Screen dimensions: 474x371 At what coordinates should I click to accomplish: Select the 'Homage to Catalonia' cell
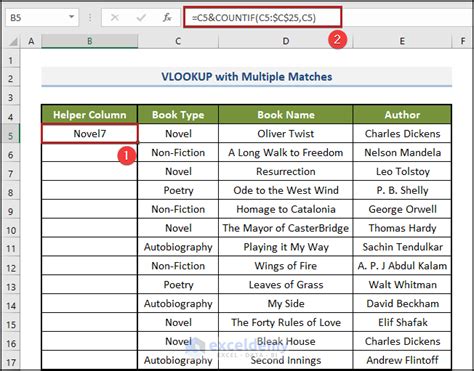[286, 209]
